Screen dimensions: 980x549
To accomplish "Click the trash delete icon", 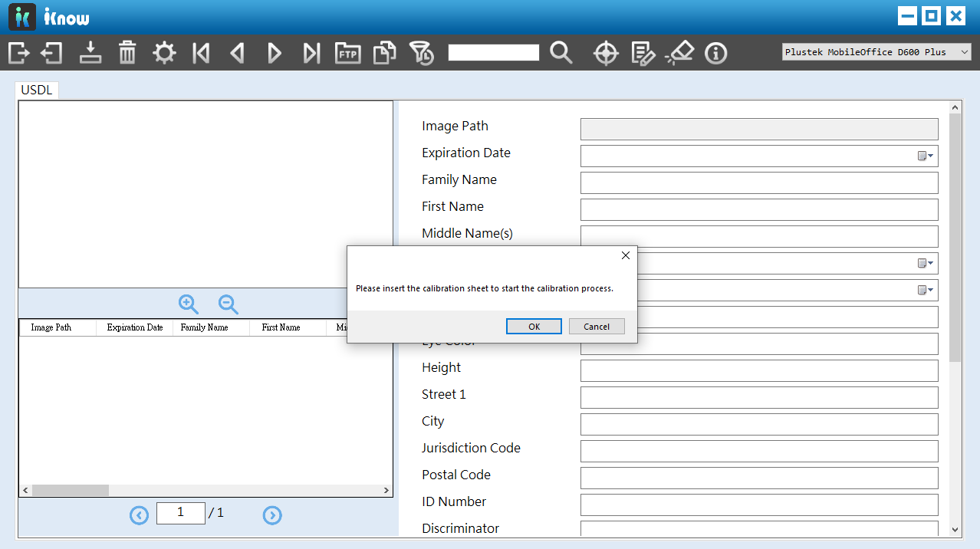I will pyautogui.click(x=127, y=53).
